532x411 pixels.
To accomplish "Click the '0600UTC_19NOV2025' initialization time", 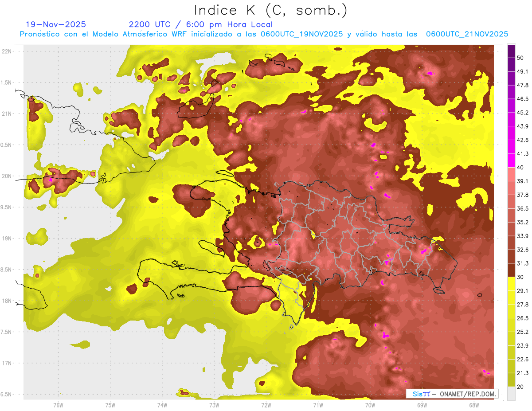I will pyautogui.click(x=302, y=34).
